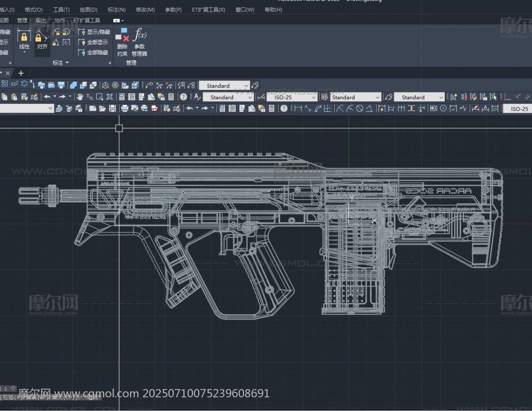Open the ISO-25 dimension style dropdown beside text style
This screenshot has width=532, height=411.
point(292,97)
